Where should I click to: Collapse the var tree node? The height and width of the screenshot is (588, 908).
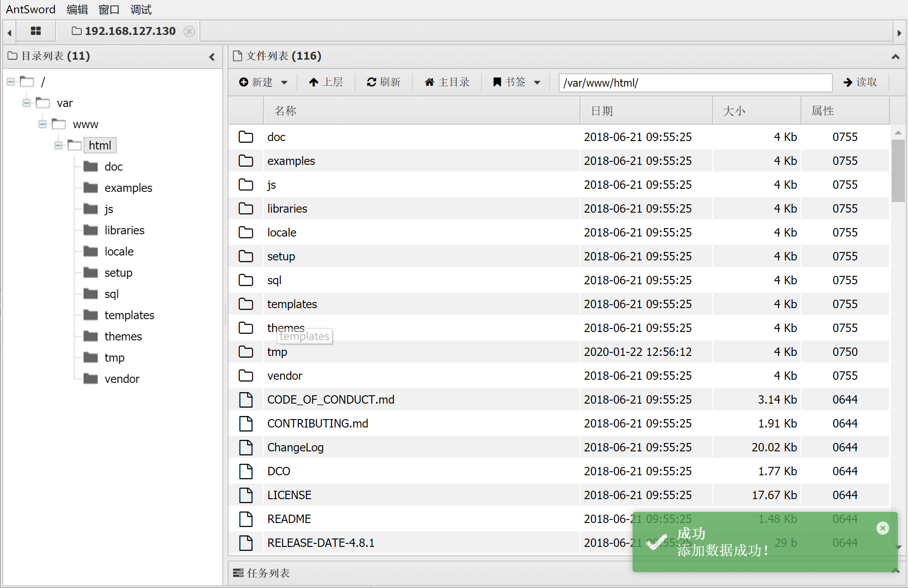(x=27, y=103)
